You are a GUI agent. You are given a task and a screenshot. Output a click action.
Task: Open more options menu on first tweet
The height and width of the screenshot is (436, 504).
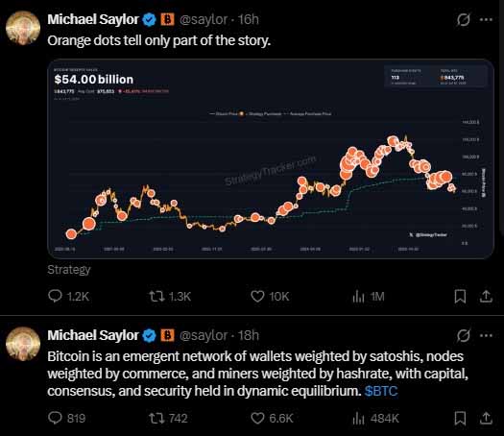(x=486, y=19)
